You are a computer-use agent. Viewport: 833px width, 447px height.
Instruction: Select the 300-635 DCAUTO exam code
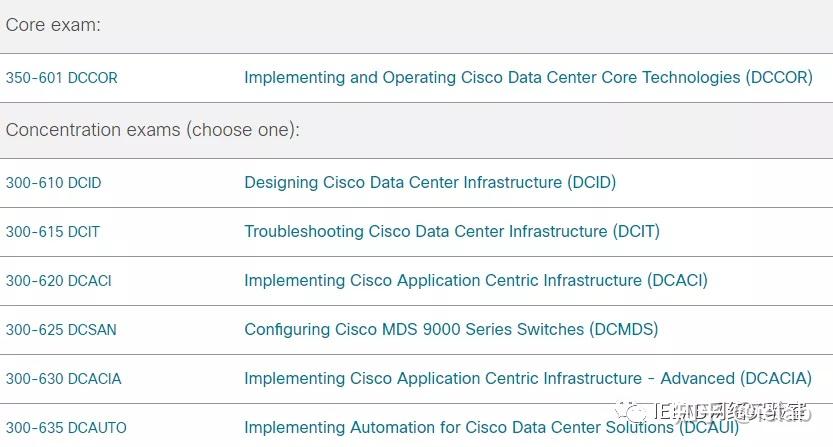(66, 428)
